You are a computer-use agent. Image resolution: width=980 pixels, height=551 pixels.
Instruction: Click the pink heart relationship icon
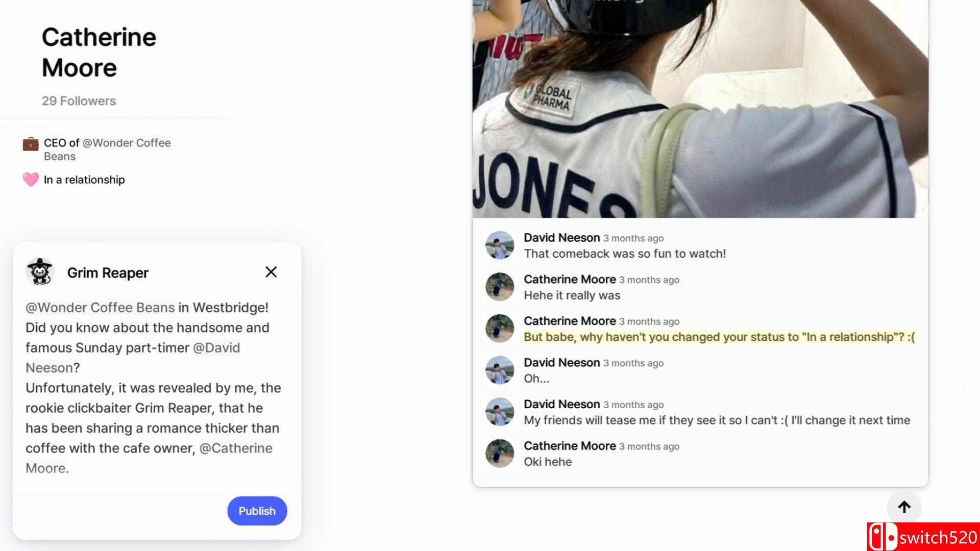coord(31,180)
